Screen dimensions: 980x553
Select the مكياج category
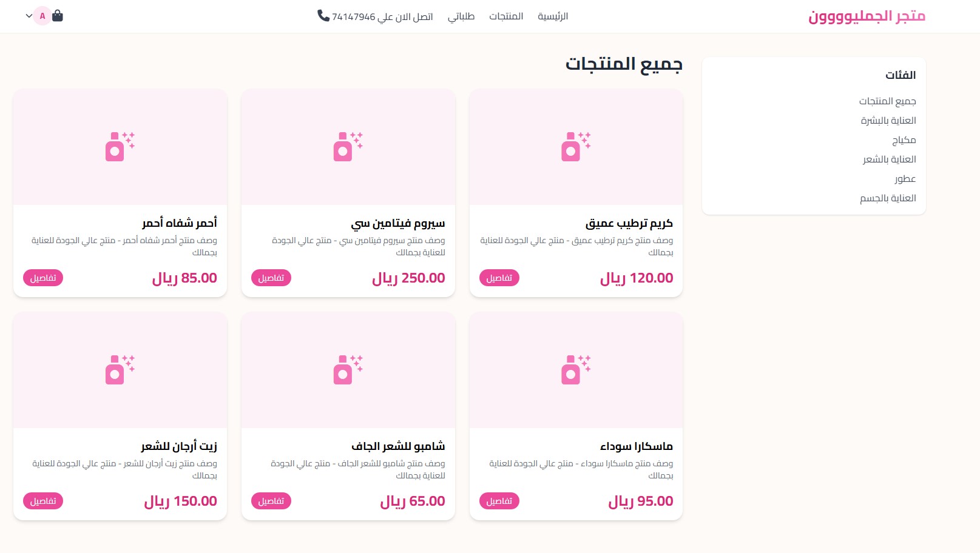pos(904,140)
